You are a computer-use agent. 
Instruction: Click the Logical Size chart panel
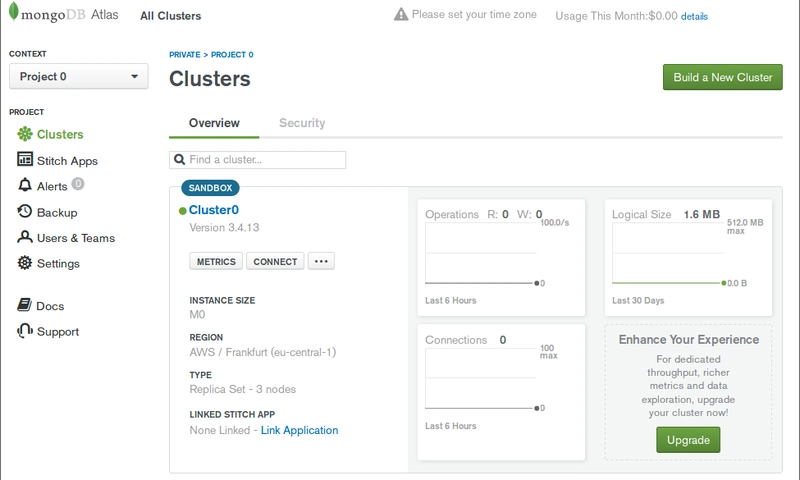[x=688, y=258]
